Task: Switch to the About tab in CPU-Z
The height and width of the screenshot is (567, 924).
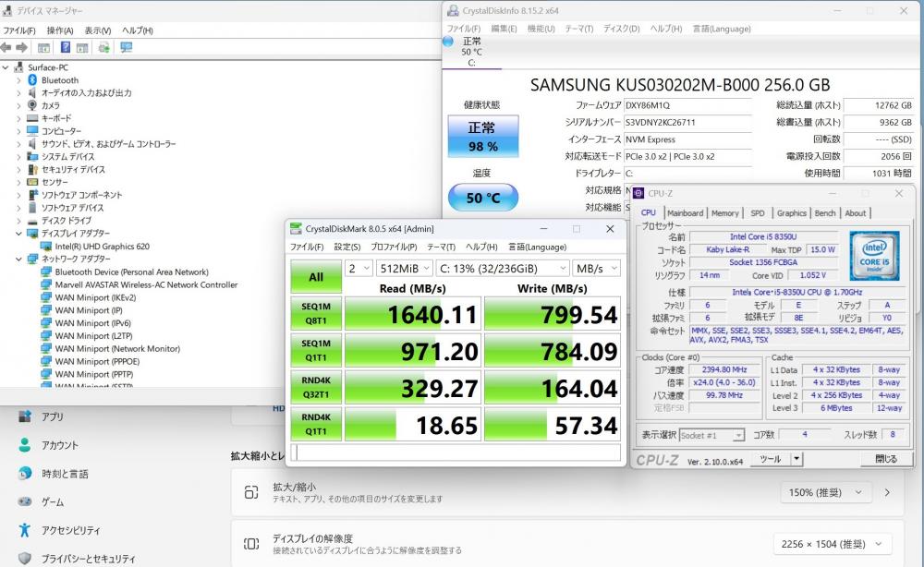Action: click(855, 213)
